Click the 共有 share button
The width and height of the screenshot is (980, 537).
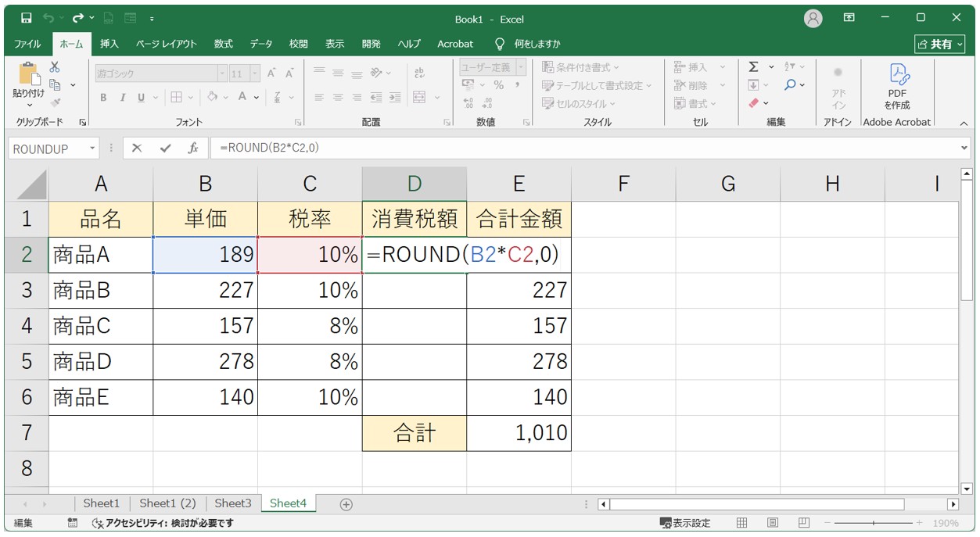coord(941,44)
